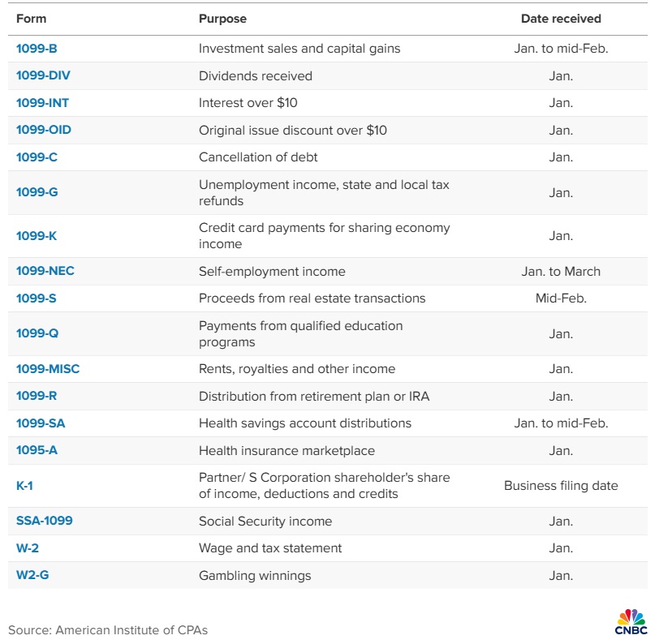Click the Purpose column header
This screenshot has height=644, width=659.
(x=222, y=19)
